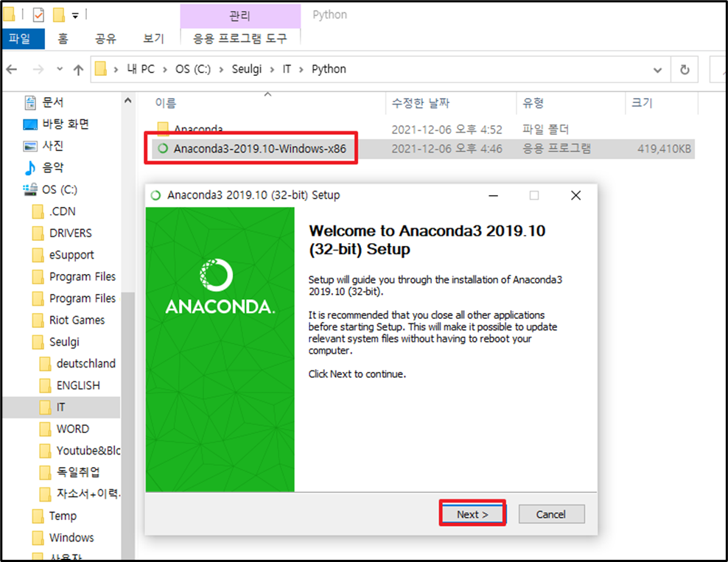Open the 보기 ribbon tab
This screenshot has height=562, width=728.
pos(154,38)
